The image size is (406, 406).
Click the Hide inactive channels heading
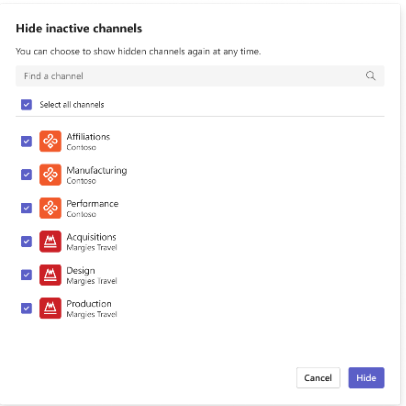79,28
